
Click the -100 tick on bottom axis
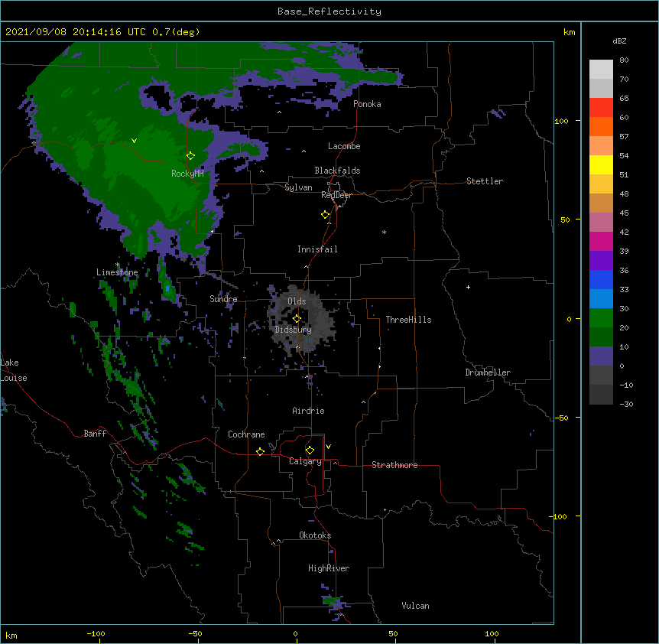click(x=96, y=633)
